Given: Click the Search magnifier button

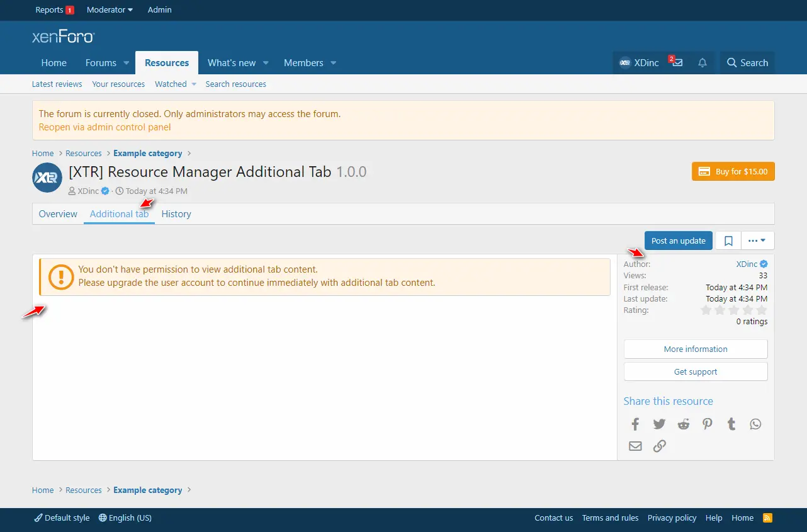Looking at the screenshot, I should (747, 63).
